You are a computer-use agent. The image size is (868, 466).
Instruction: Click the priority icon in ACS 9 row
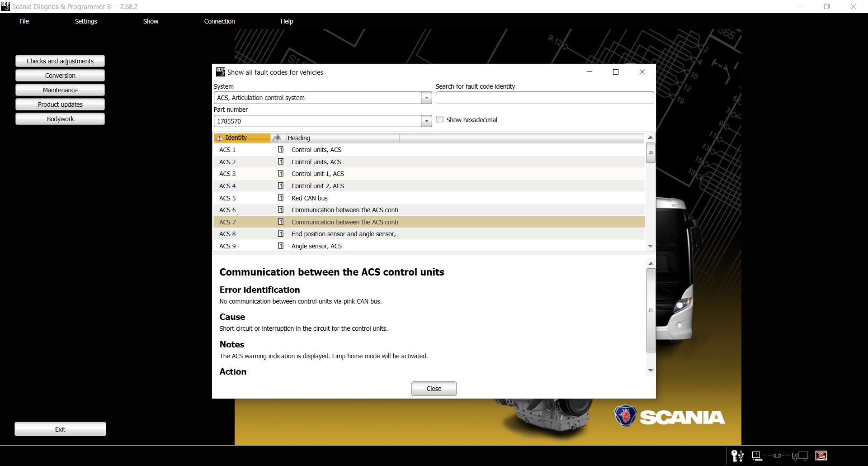(281, 246)
